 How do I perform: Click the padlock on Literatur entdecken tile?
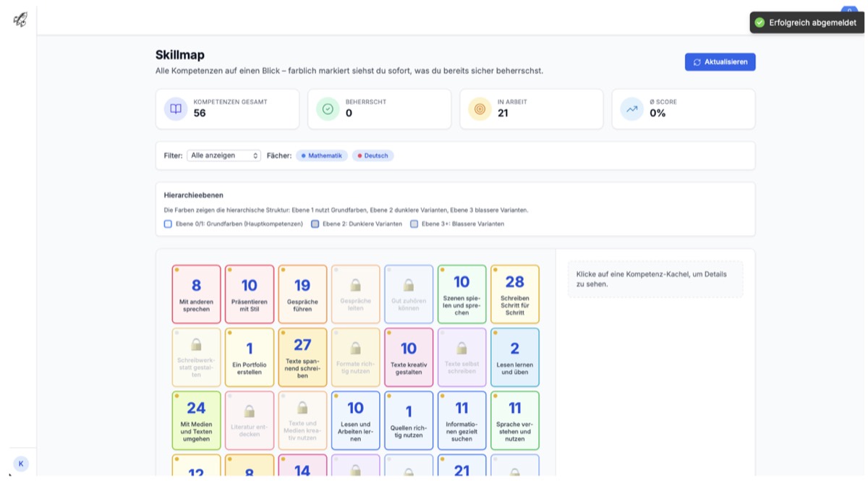[x=249, y=412]
